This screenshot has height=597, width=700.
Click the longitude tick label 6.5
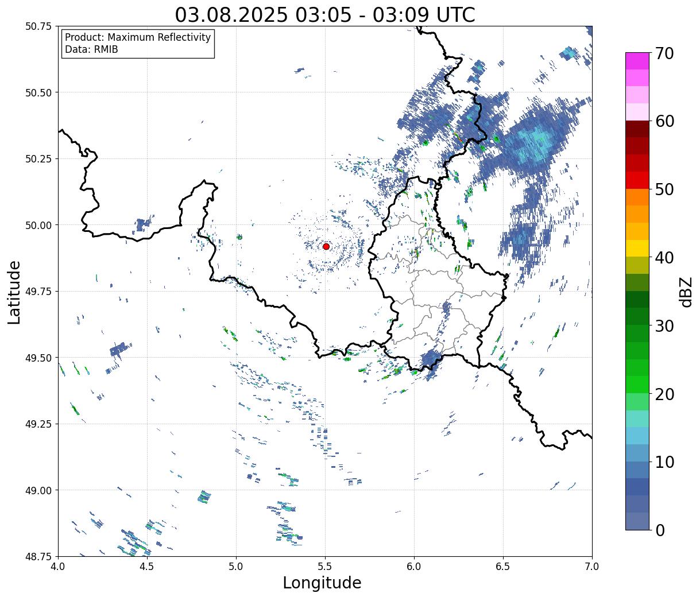tap(503, 567)
